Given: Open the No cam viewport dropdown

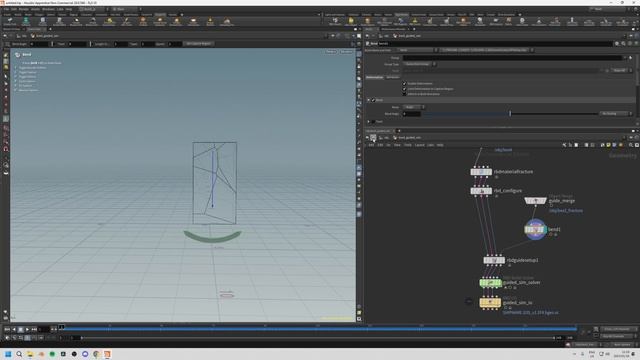Looking at the screenshot, I should coord(346,52).
